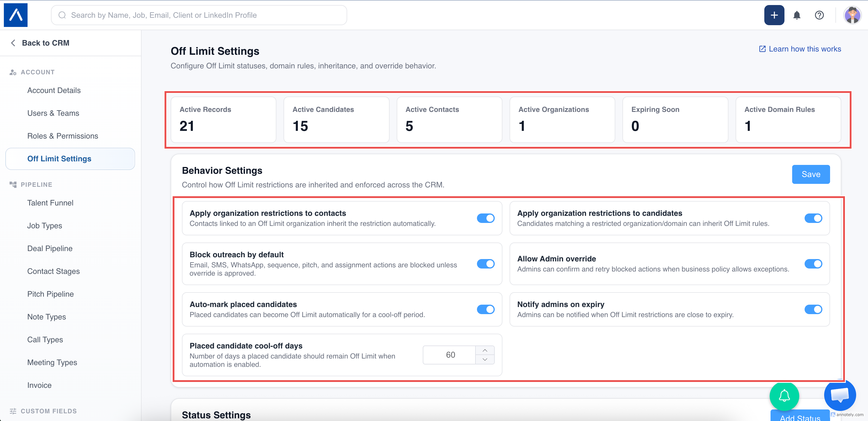Click the external-link icon beside Learn how this works
Screen dimensions: 868x421
coord(762,49)
